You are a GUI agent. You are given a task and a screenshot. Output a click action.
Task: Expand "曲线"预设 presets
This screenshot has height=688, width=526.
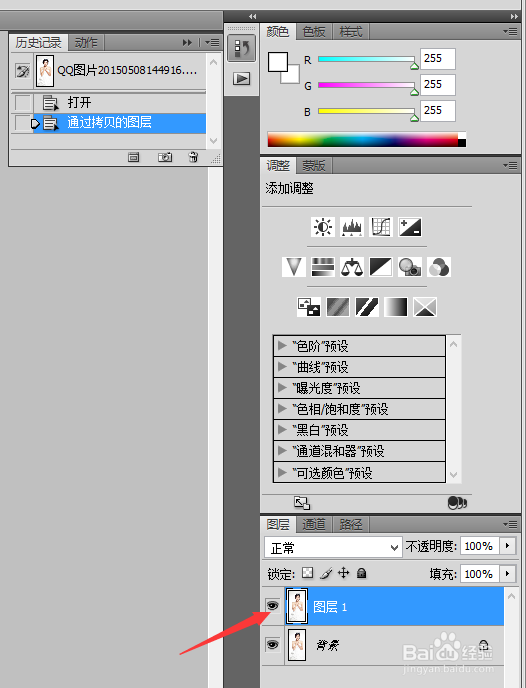point(282,367)
